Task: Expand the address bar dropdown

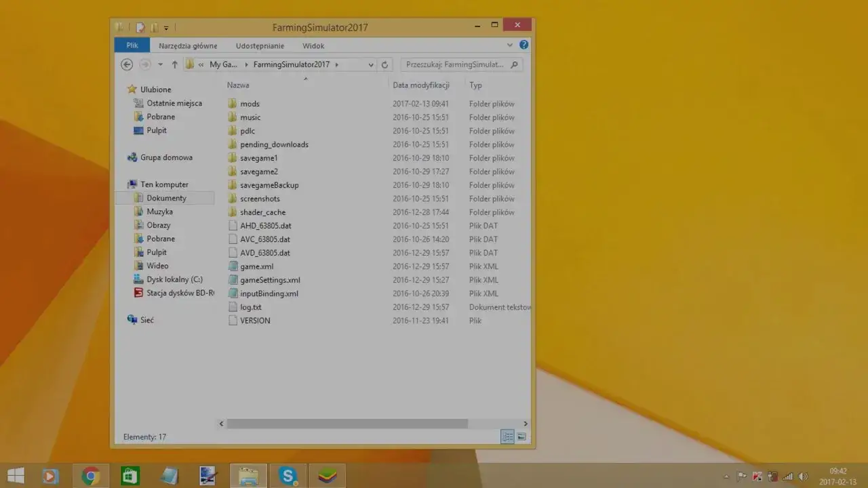Action: coord(370,64)
